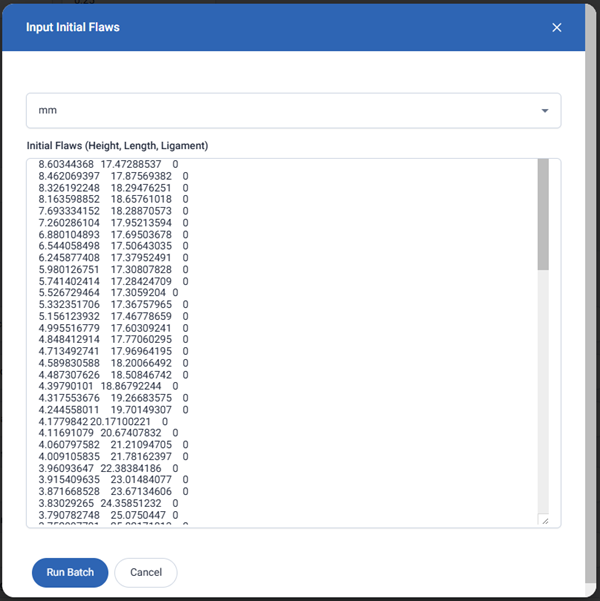Cancel the initial flaws input
The width and height of the screenshot is (600, 601).
point(145,572)
